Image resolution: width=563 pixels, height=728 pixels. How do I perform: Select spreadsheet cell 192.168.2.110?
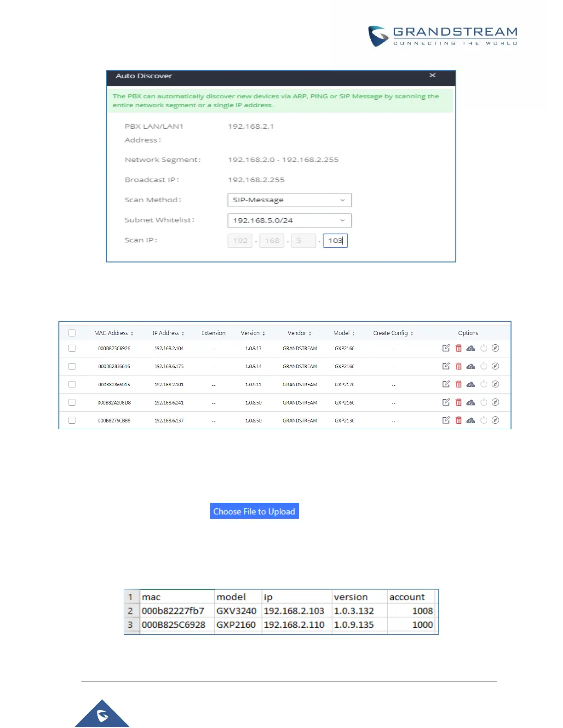(297, 625)
